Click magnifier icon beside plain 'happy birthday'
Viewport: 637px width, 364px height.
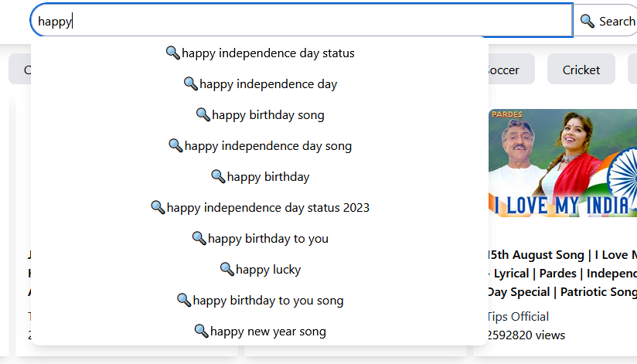(218, 176)
